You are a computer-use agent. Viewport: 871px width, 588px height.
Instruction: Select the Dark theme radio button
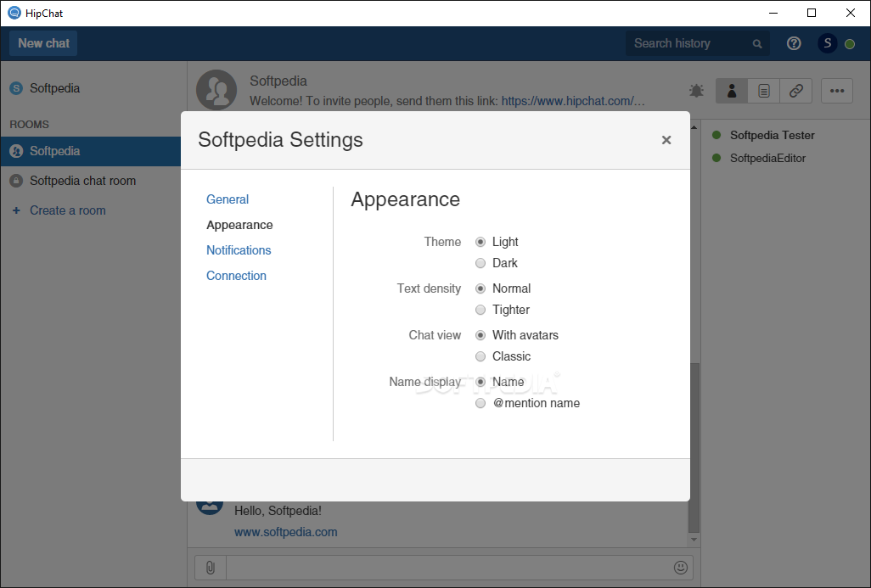point(480,263)
